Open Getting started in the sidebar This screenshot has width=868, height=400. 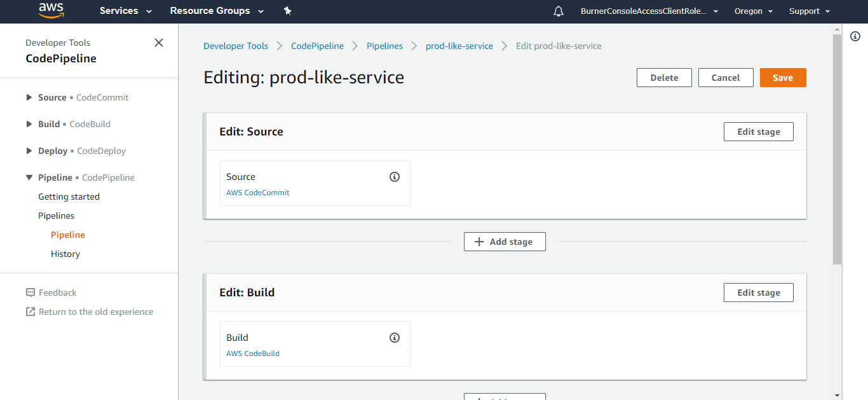[69, 197]
